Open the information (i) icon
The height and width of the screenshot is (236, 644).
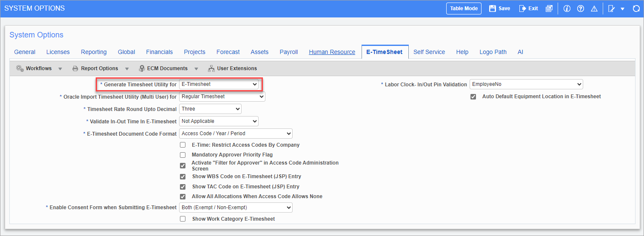coord(567,9)
